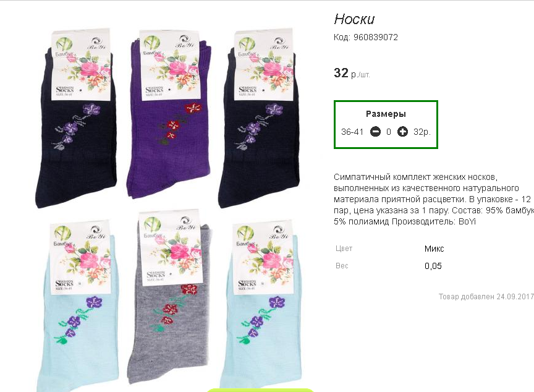Click the product code 960839072
The width and height of the screenshot is (534, 392).
point(375,37)
